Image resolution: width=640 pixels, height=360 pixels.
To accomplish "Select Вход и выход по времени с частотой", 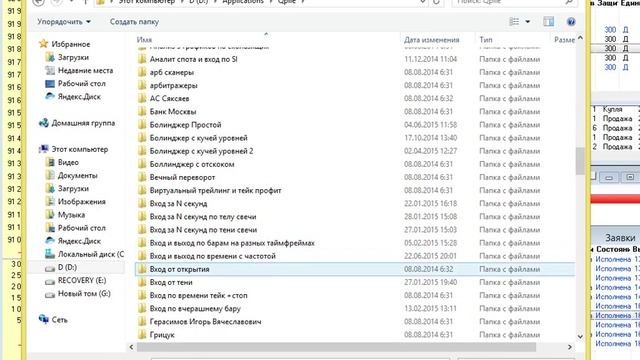I will 213,256.
